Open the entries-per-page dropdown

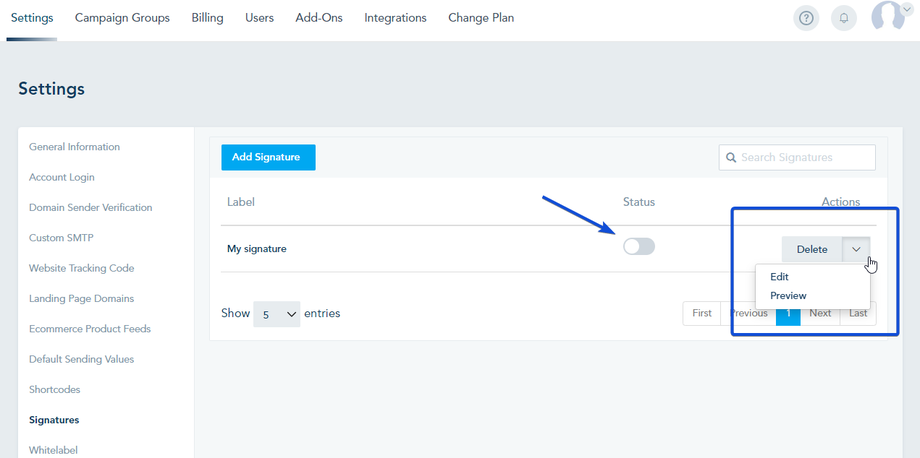[277, 314]
